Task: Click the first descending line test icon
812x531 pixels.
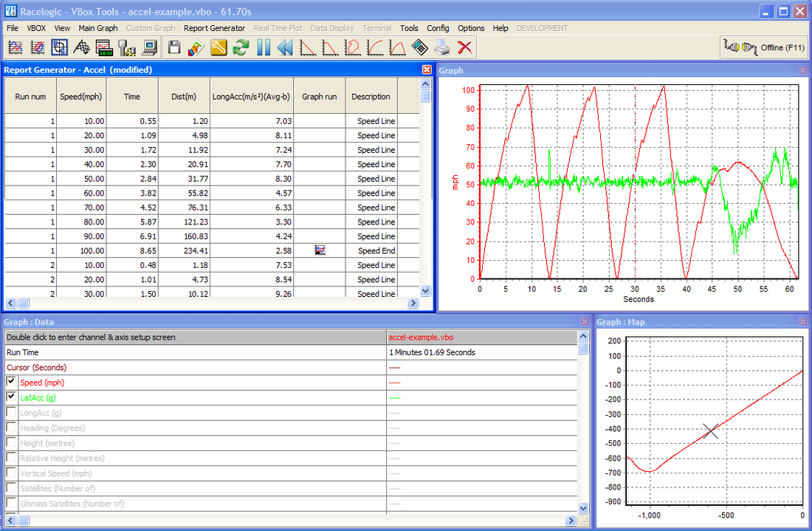Action: [308, 48]
